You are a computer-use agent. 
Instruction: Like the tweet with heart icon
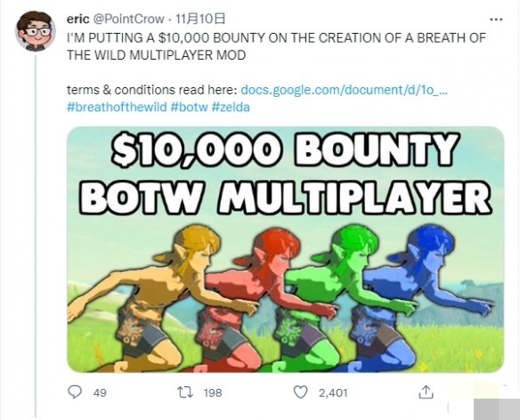[x=300, y=392]
